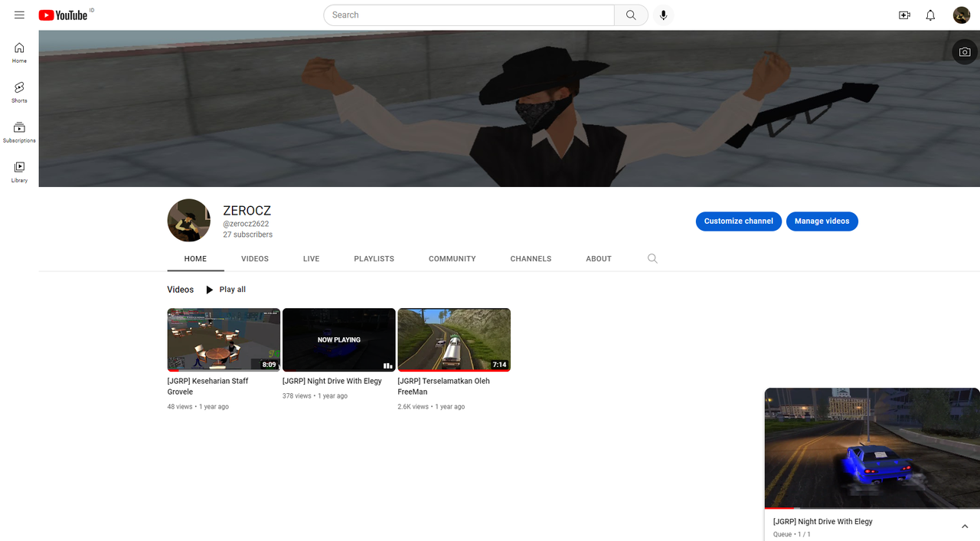Click Manage videos button
This screenshot has height=541, width=980.
click(x=822, y=221)
